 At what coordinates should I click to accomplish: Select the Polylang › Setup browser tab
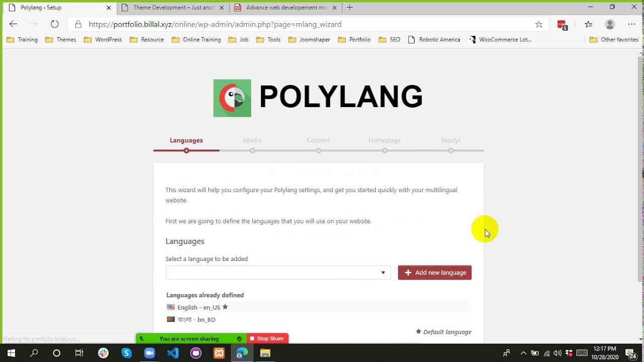60,8
